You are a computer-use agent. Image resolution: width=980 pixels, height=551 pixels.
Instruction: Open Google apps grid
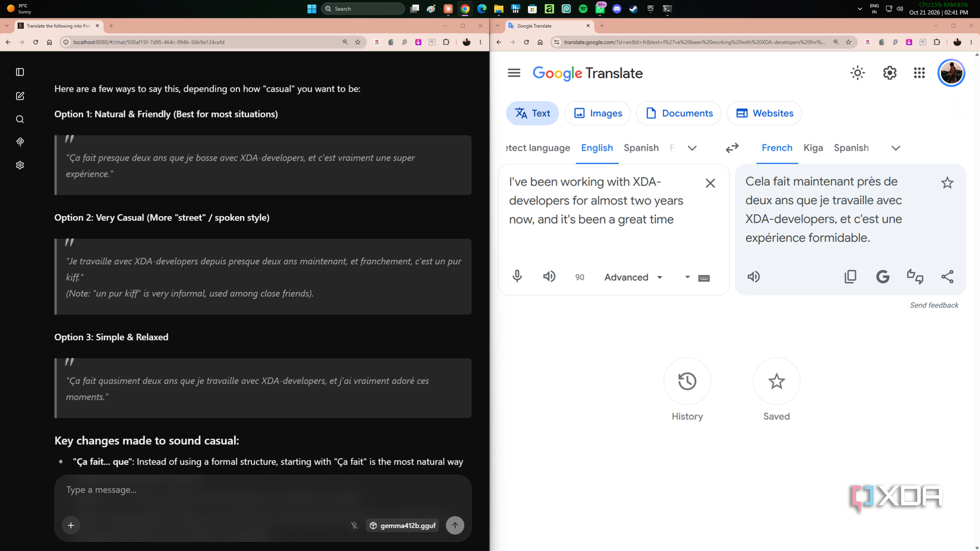click(x=919, y=73)
